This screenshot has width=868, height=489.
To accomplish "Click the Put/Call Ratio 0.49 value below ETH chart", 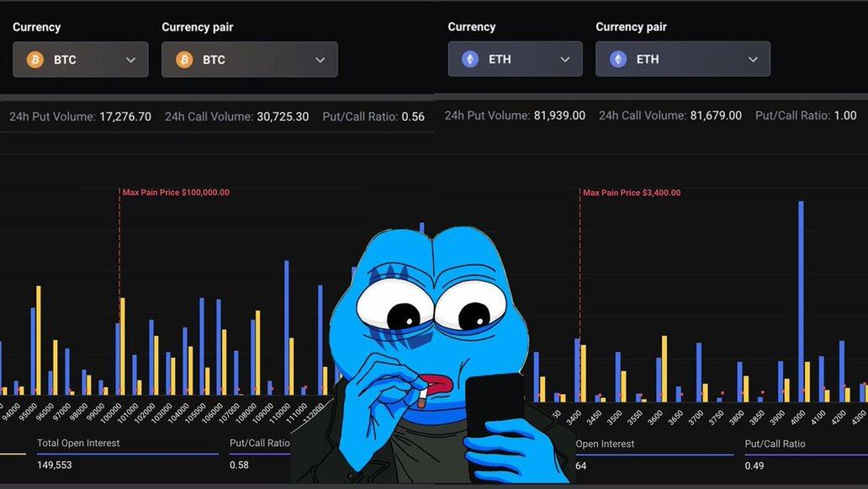I will (x=755, y=465).
